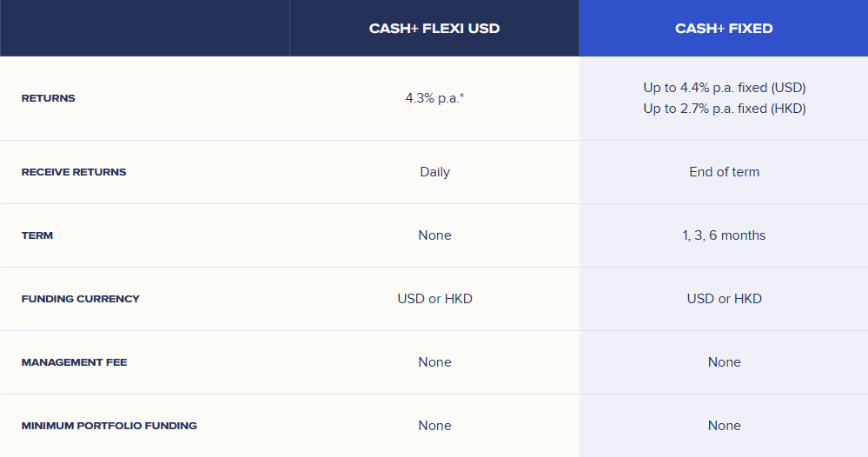Click None in Flexi USD term row
868x457 pixels.
434,235
